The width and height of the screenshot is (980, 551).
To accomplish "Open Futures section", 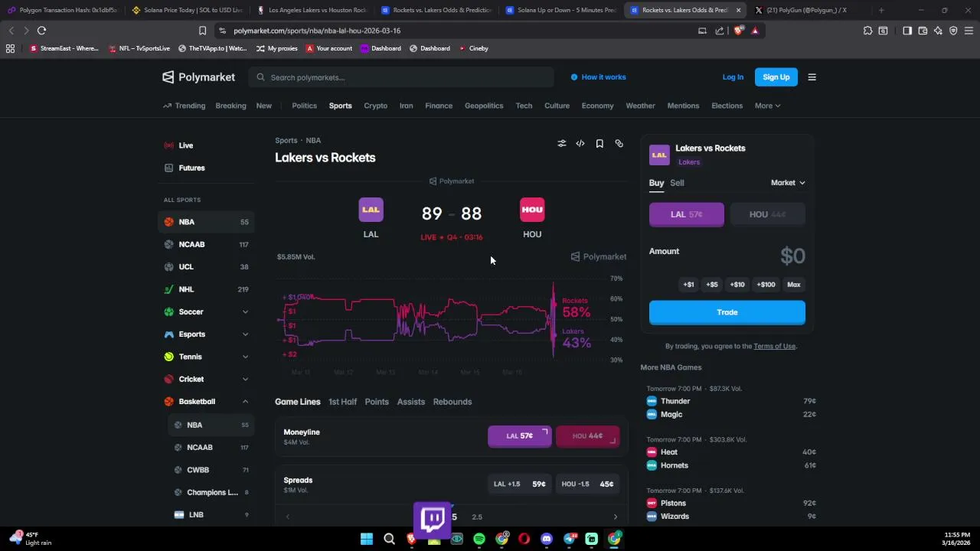I will point(207,168).
